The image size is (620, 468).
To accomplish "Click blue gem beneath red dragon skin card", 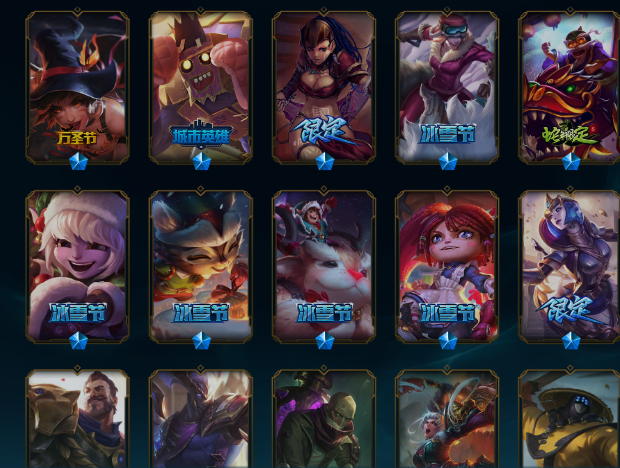I will (x=571, y=162).
